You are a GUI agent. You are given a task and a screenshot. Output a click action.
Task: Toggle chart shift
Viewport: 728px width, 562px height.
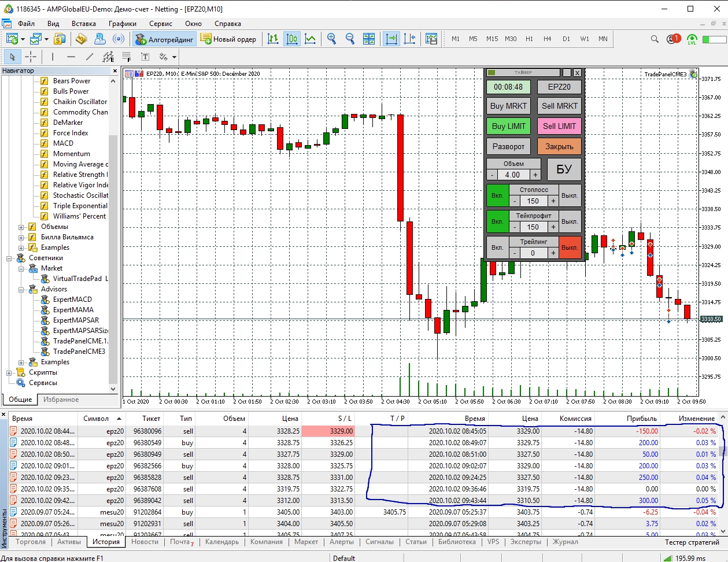409,39
